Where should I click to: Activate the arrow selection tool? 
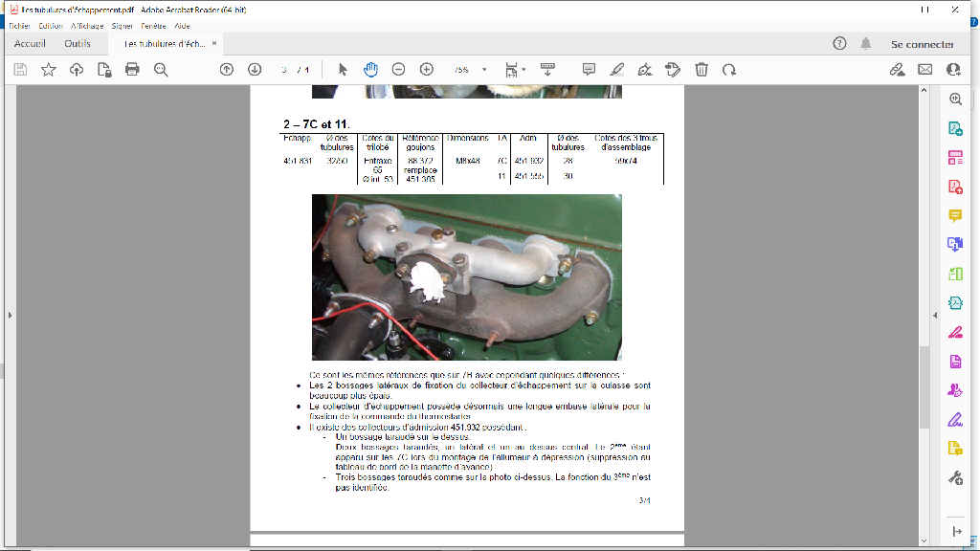coord(343,69)
